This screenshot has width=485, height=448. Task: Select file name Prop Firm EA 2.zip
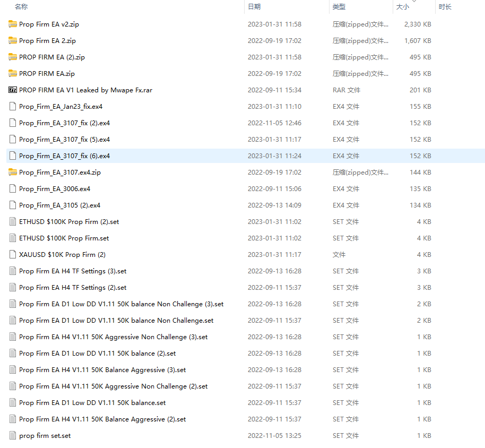(x=47, y=40)
